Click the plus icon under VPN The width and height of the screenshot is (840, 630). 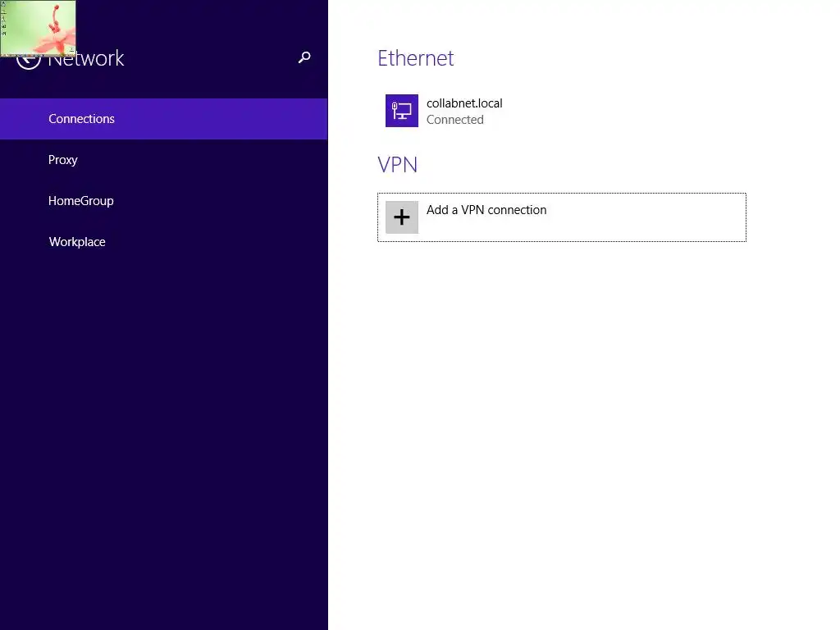coord(402,217)
